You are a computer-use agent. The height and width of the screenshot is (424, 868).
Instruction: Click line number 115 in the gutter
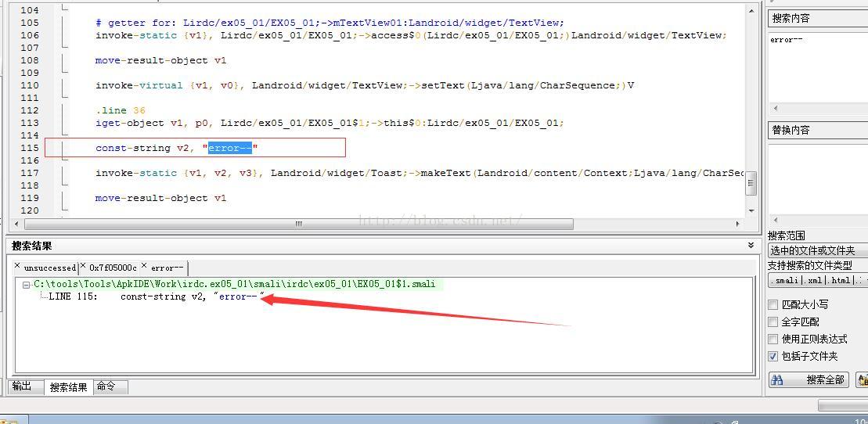29,148
